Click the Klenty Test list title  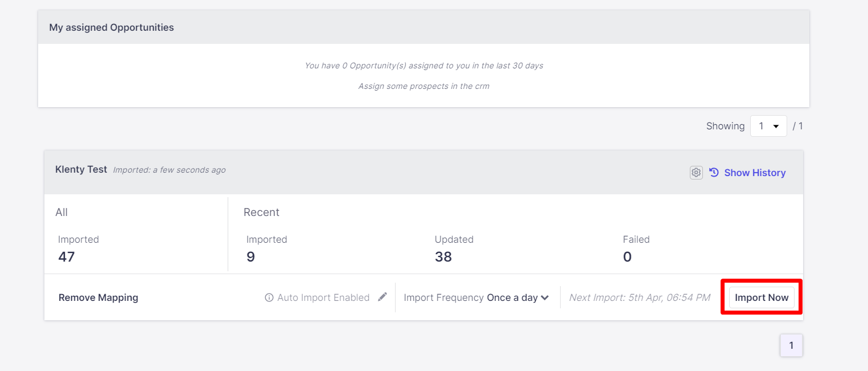[x=81, y=169]
